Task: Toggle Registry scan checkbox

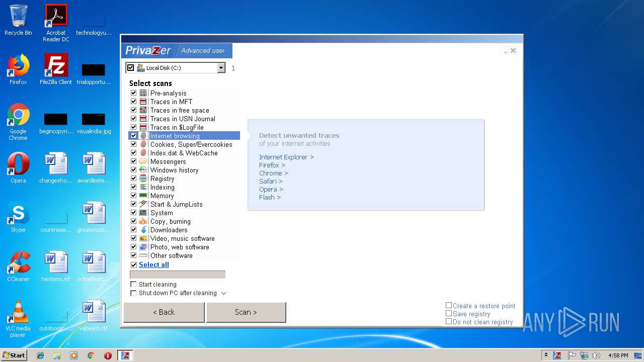Action: coord(133,178)
